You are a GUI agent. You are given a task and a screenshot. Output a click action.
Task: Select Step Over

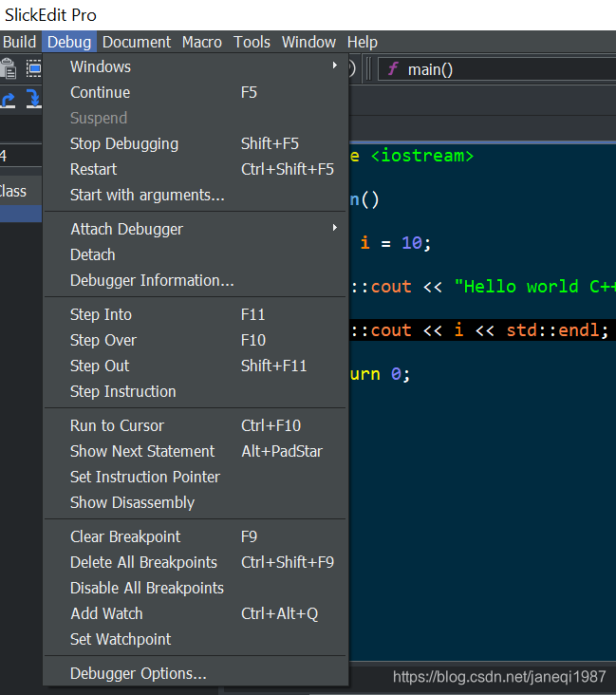pos(195,341)
